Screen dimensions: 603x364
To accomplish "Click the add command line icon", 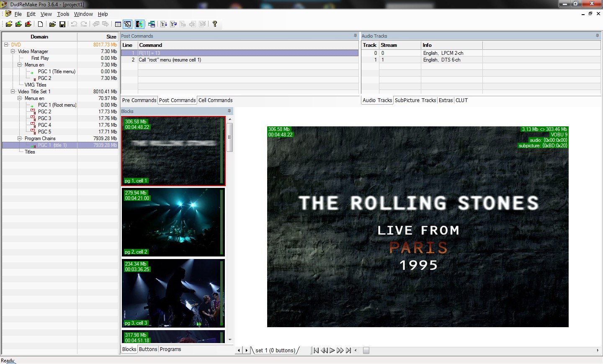I will tap(164, 24).
